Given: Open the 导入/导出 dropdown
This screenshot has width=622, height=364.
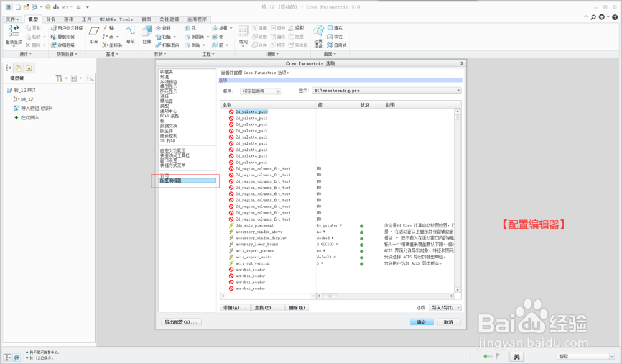Looking at the screenshot, I should (445, 307).
